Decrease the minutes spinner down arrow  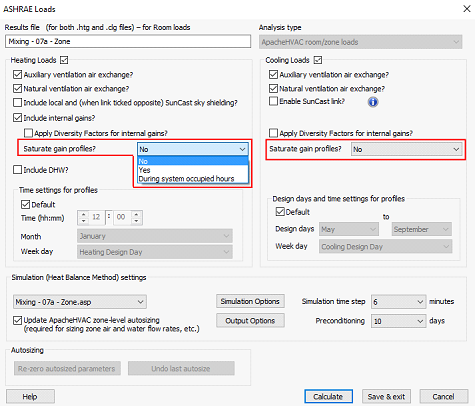click(136, 221)
